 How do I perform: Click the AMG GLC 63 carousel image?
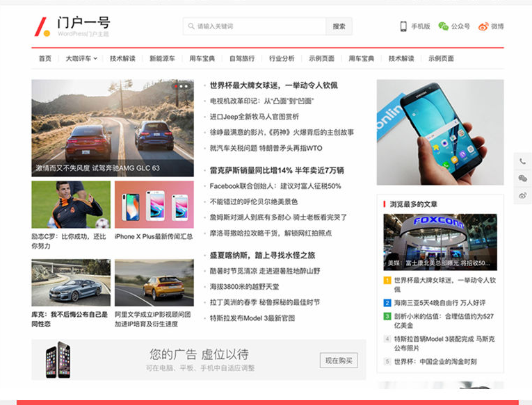[x=113, y=128]
